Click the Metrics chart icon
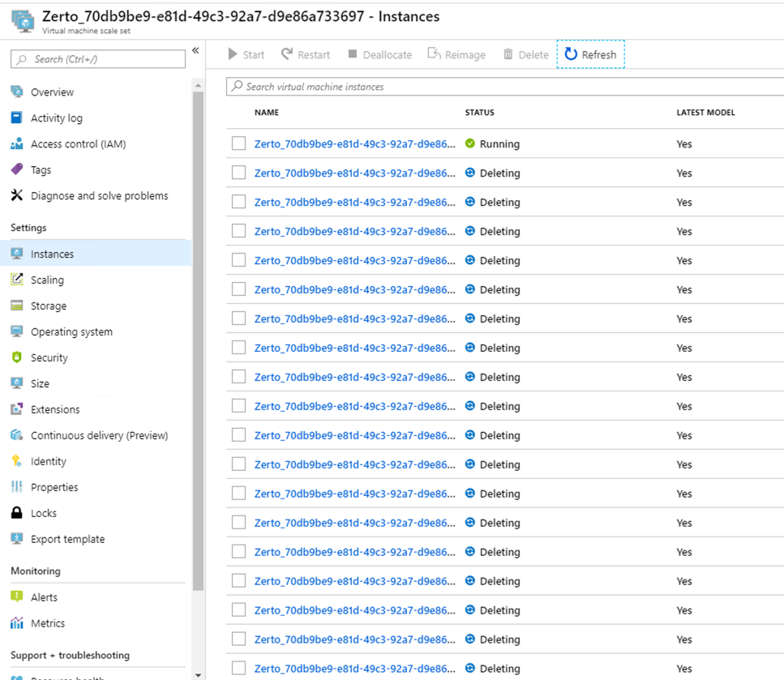 pyautogui.click(x=16, y=622)
